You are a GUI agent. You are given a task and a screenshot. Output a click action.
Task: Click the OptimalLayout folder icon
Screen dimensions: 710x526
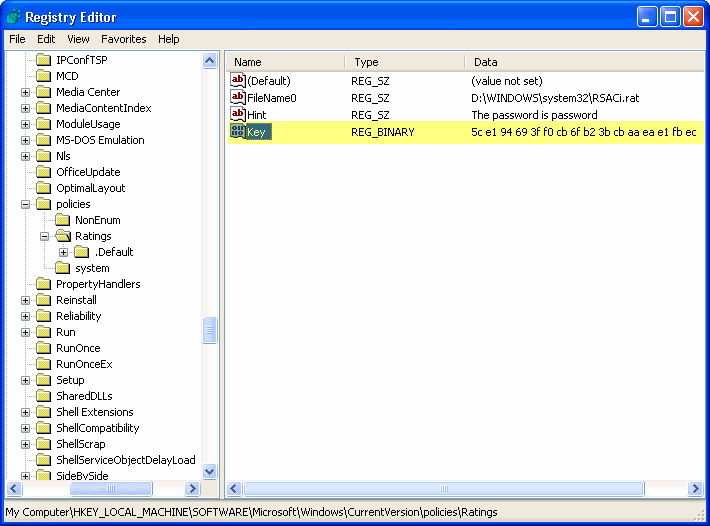43,188
